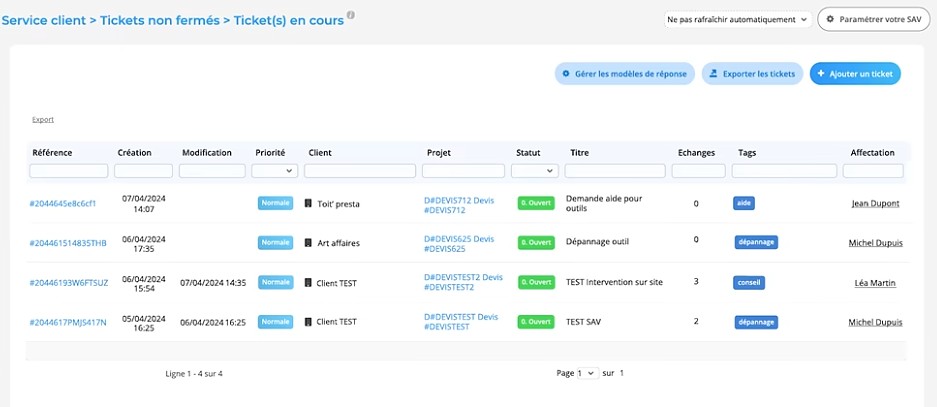
Task: Sort by Modification column header
Action: pyautogui.click(x=207, y=153)
